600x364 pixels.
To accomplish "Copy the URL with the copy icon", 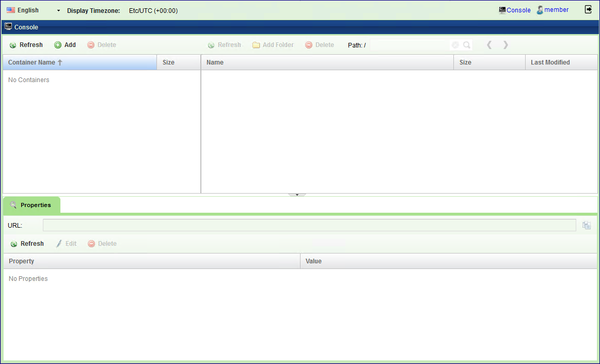I will coord(587,226).
